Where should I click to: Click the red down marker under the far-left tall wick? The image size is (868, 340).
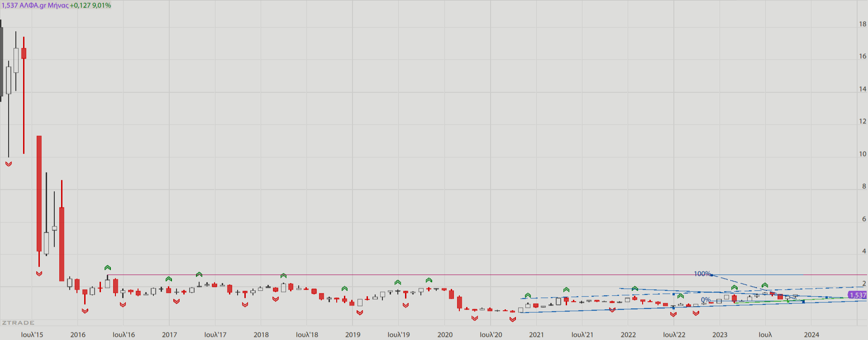click(x=9, y=164)
